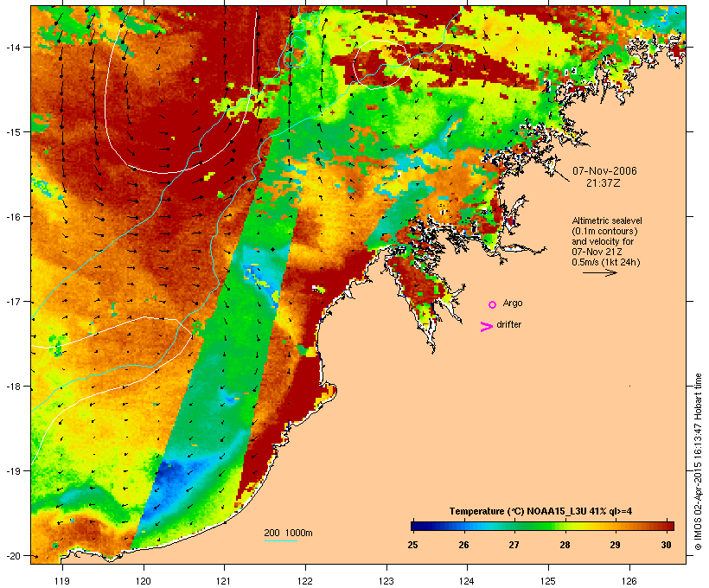The height and width of the screenshot is (588, 709).
Task: Click the latitude label -14
Action: 13,47
